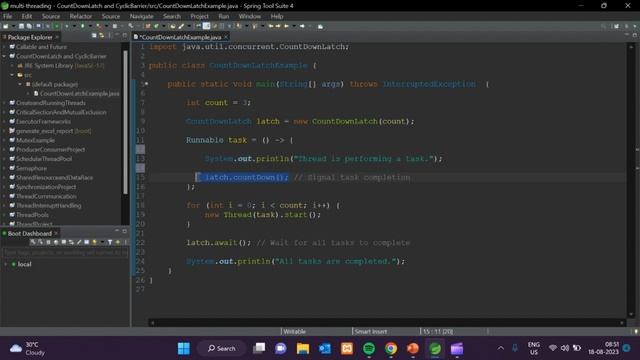
Task: Open the Help menu
Action: tap(277, 16)
